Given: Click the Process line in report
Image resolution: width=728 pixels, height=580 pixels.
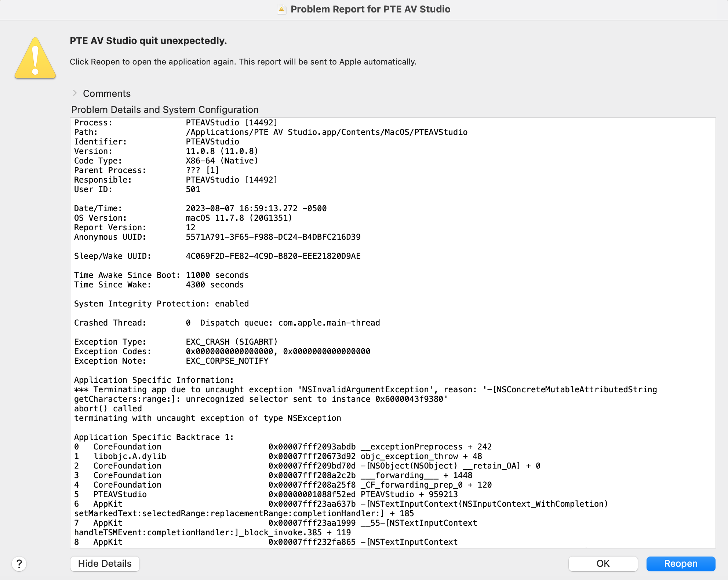Looking at the screenshot, I should pos(175,123).
